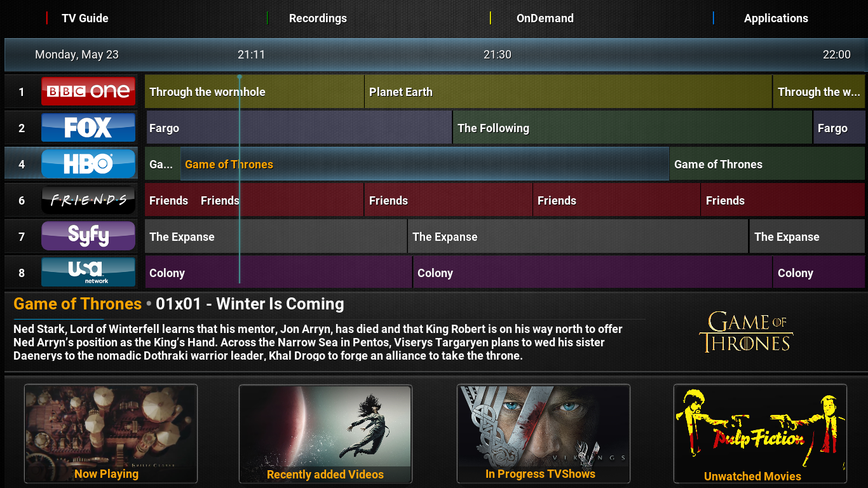
Task: Click the Game of Thrones logo artwork
Action: (x=746, y=332)
